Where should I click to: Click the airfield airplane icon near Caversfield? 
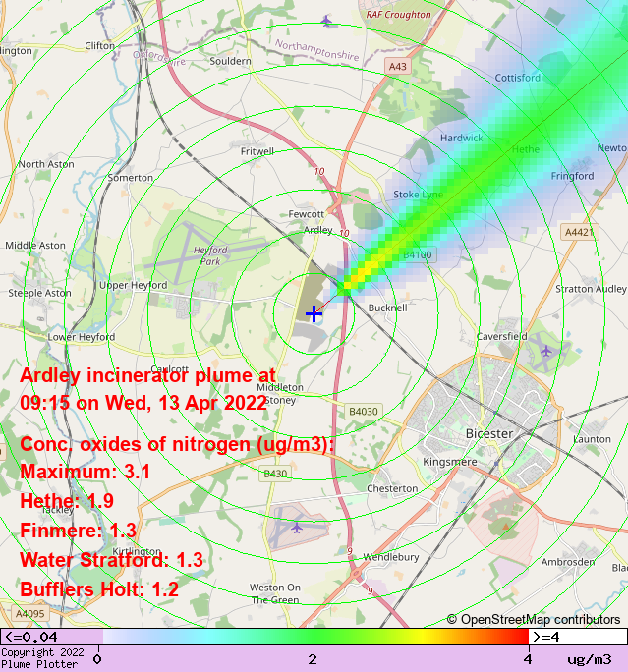[545, 351]
